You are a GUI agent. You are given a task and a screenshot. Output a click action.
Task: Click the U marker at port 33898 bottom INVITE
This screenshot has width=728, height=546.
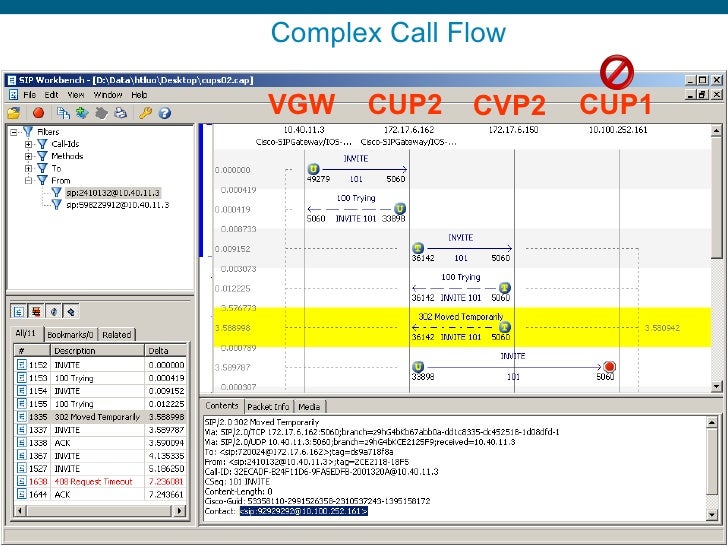[x=418, y=367]
